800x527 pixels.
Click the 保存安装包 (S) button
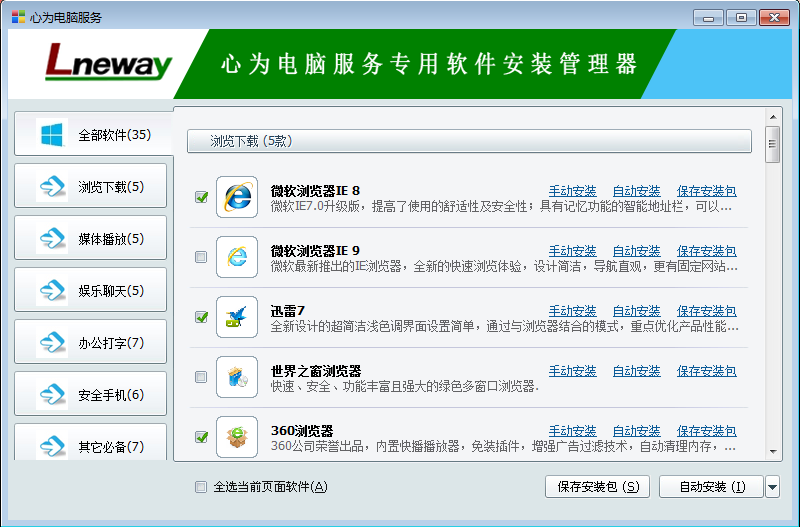[x=597, y=487]
